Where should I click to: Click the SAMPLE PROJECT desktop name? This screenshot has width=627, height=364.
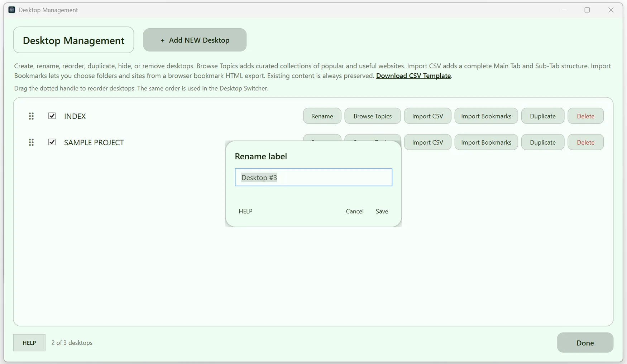pos(94,142)
